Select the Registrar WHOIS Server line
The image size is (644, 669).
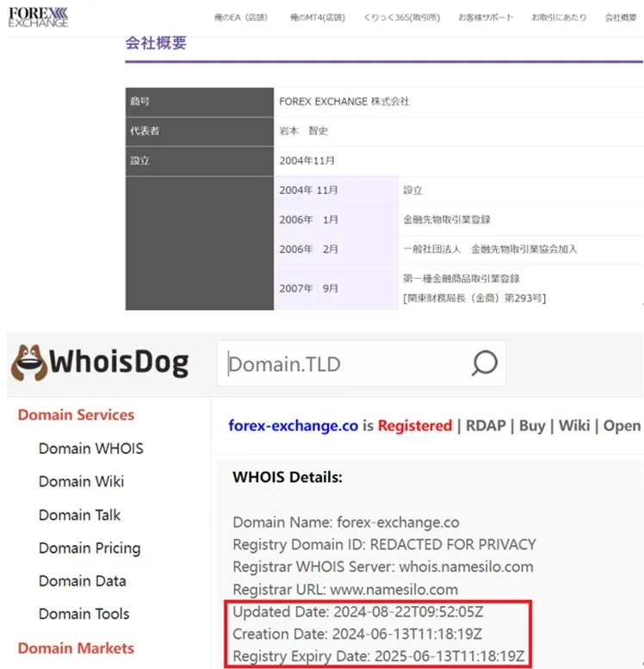(383, 567)
